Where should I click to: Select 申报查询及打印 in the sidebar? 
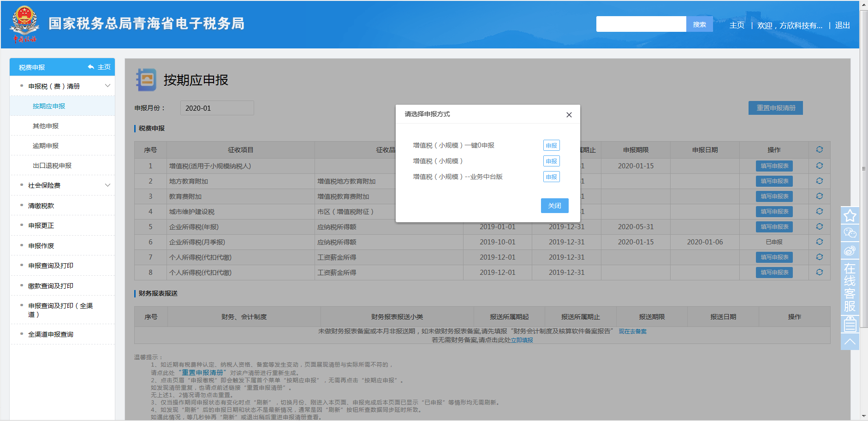(48, 265)
